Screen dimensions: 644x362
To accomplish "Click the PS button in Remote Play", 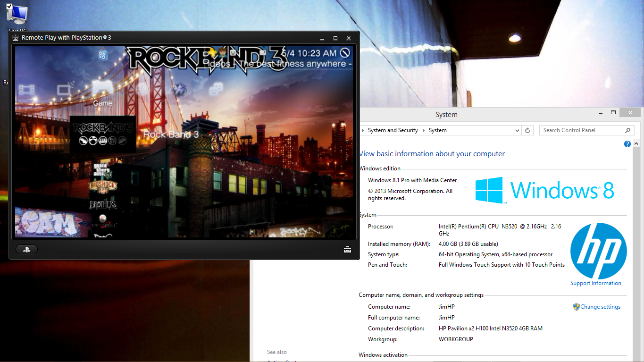I will [26, 250].
